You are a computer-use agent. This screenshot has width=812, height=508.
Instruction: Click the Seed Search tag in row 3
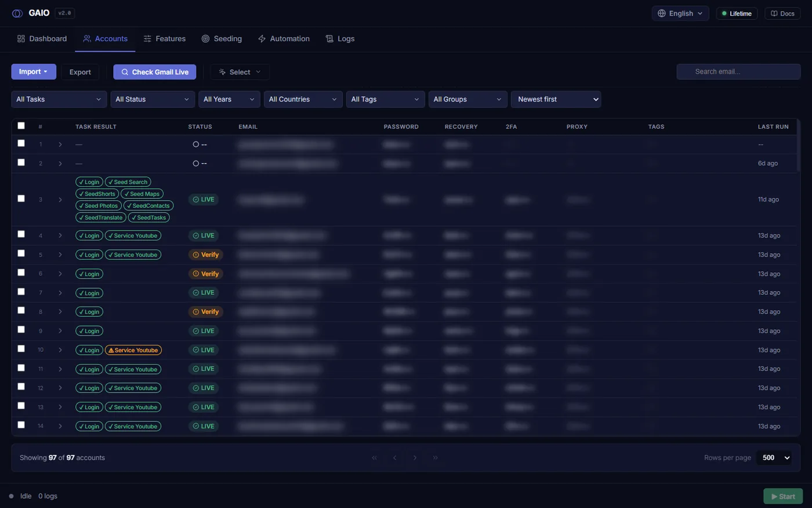pyautogui.click(x=128, y=182)
